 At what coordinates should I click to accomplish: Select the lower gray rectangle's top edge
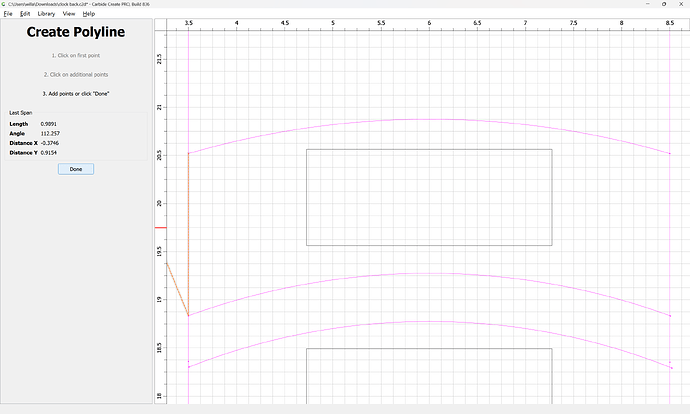pos(429,348)
